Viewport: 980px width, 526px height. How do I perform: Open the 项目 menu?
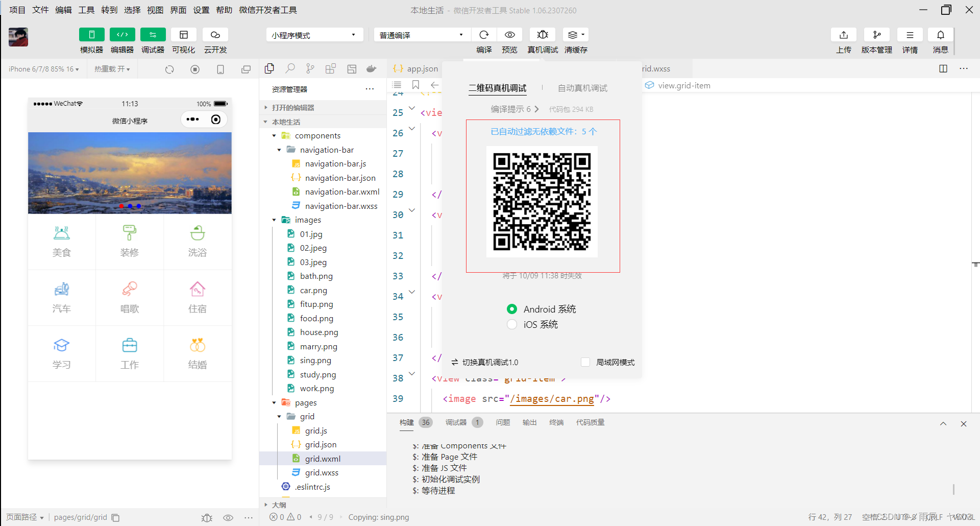click(17, 10)
